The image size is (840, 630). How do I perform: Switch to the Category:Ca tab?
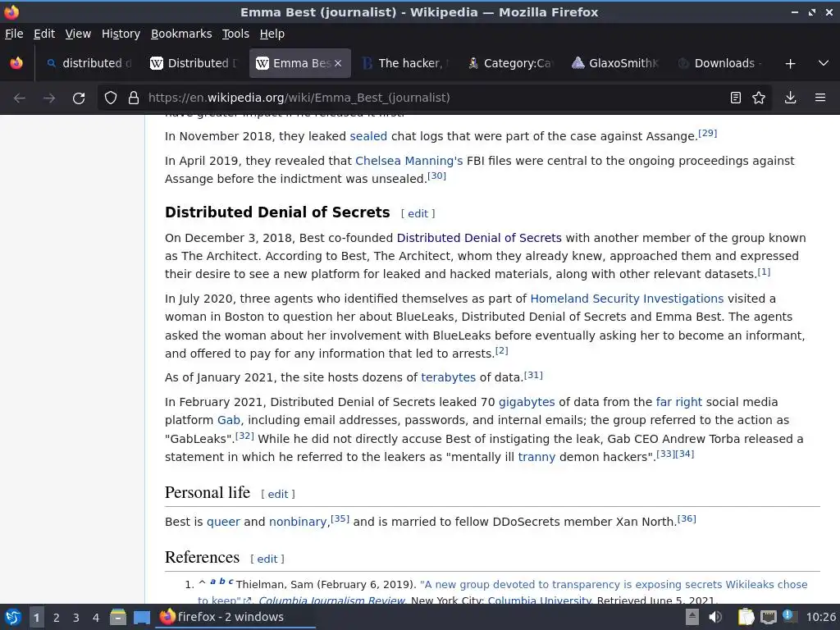tap(511, 63)
